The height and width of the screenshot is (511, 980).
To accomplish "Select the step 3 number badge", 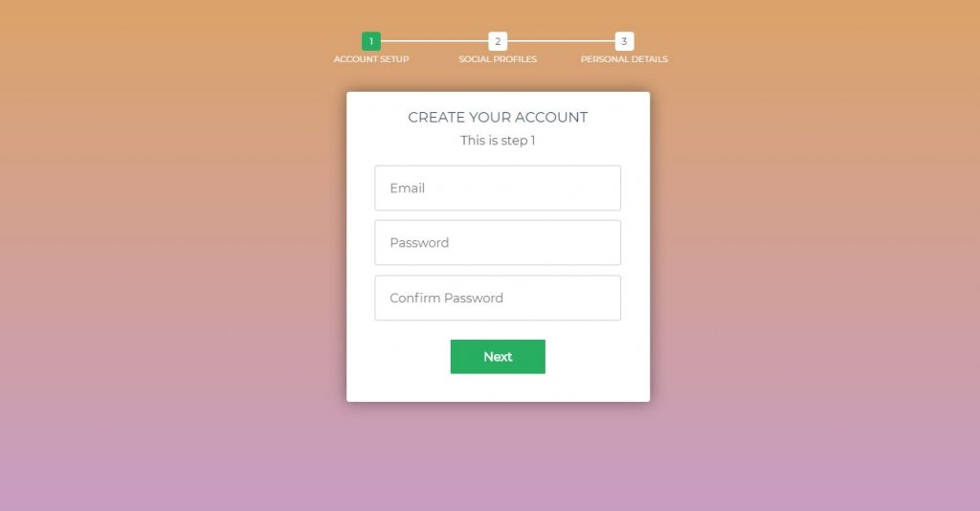I will point(624,41).
